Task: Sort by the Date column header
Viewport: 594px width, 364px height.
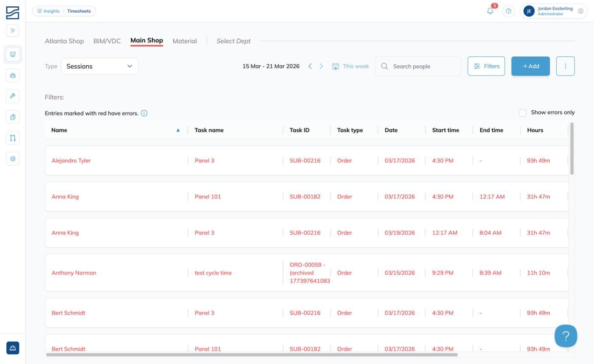Action: pos(391,130)
